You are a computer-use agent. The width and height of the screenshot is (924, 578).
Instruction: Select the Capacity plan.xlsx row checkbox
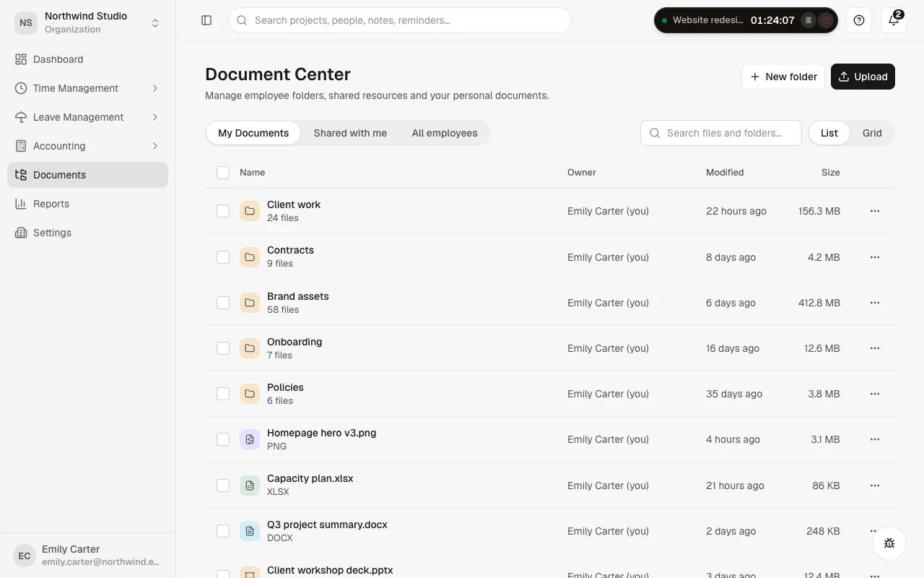coord(223,486)
